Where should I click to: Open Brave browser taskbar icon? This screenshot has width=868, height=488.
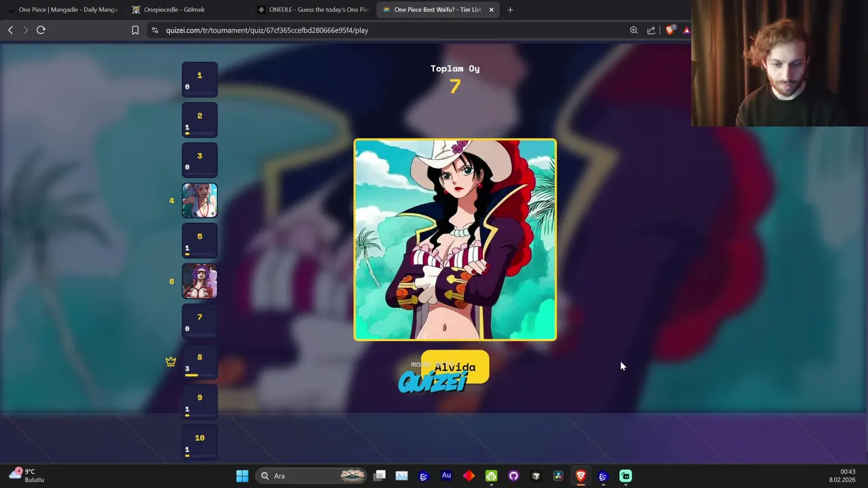coord(580,476)
